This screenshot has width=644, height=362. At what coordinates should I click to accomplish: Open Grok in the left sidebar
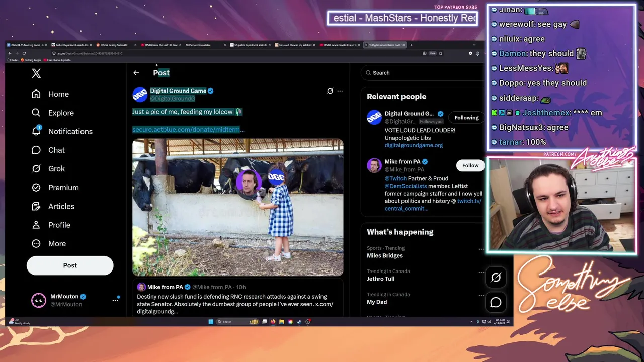[x=48, y=169]
